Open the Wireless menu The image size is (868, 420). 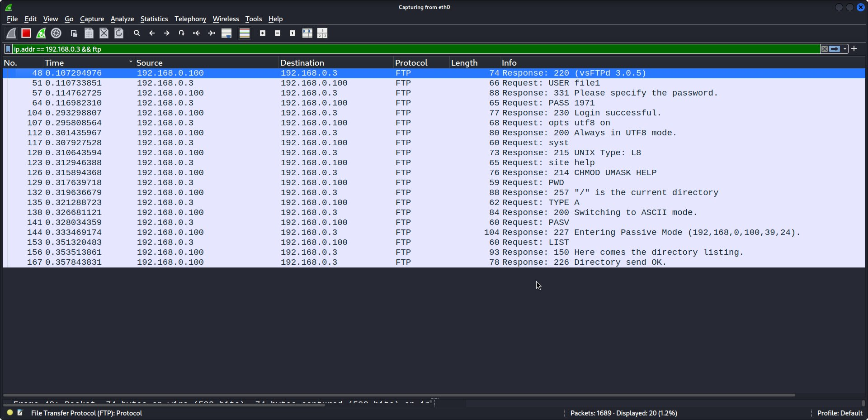point(226,19)
